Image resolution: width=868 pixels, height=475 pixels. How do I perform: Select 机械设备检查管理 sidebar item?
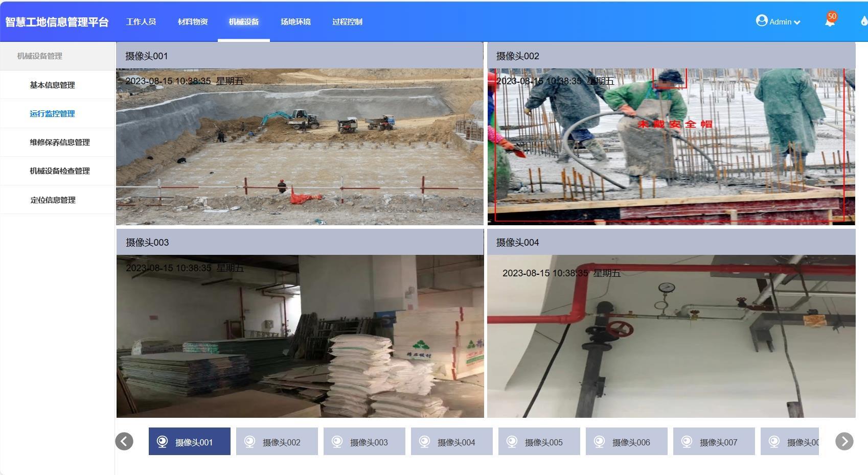(59, 171)
